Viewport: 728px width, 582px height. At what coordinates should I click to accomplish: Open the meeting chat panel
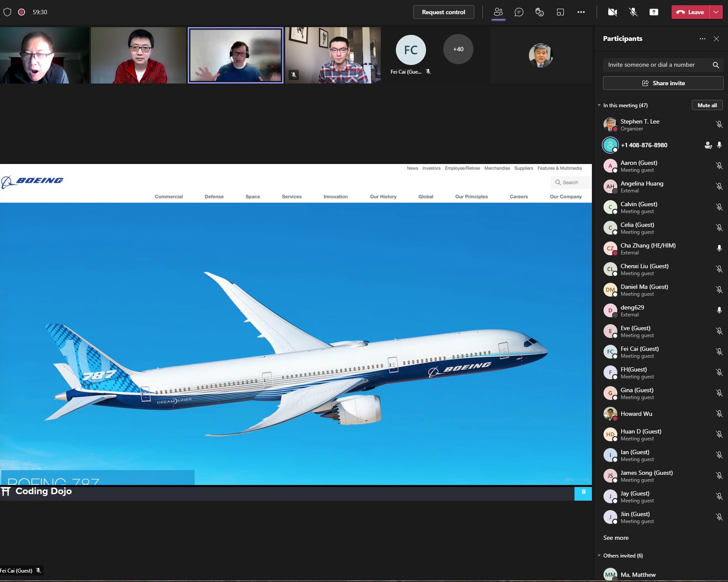click(x=519, y=12)
